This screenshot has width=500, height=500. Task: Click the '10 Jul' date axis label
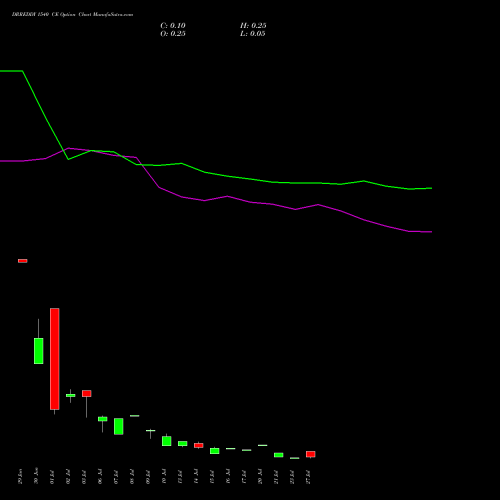click(164, 477)
